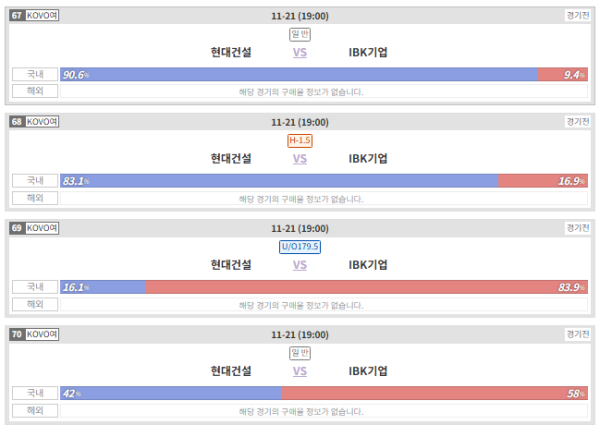
Task: Select the 일반 badge in match 67
Action: [x=300, y=34]
